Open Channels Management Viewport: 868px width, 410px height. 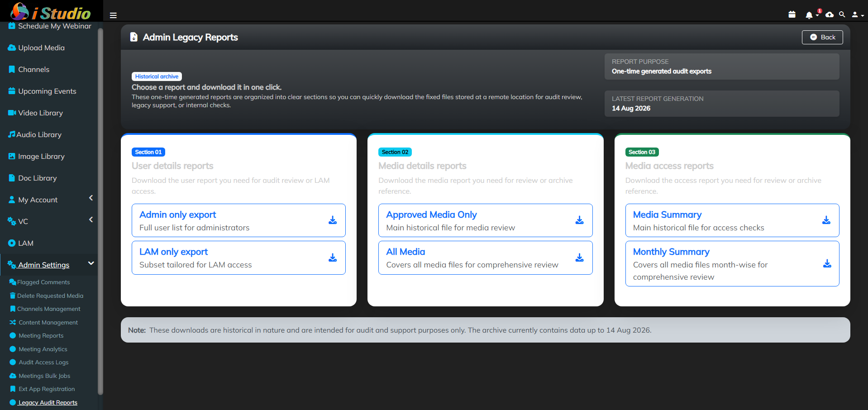(x=45, y=309)
